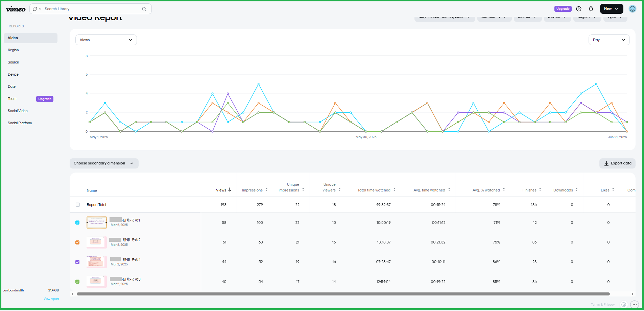
Task: Select Video in Reports sidebar
Action: [x=30, y=38]
